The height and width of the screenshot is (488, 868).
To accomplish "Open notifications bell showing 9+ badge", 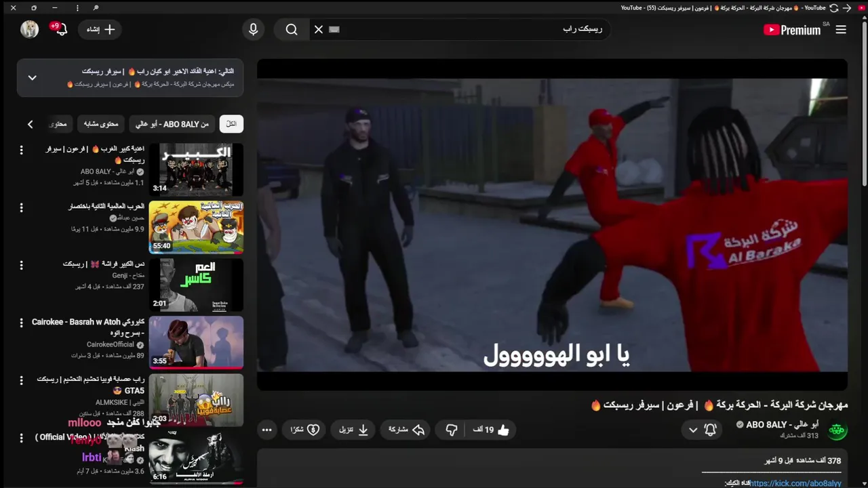I will coord(60,29).
